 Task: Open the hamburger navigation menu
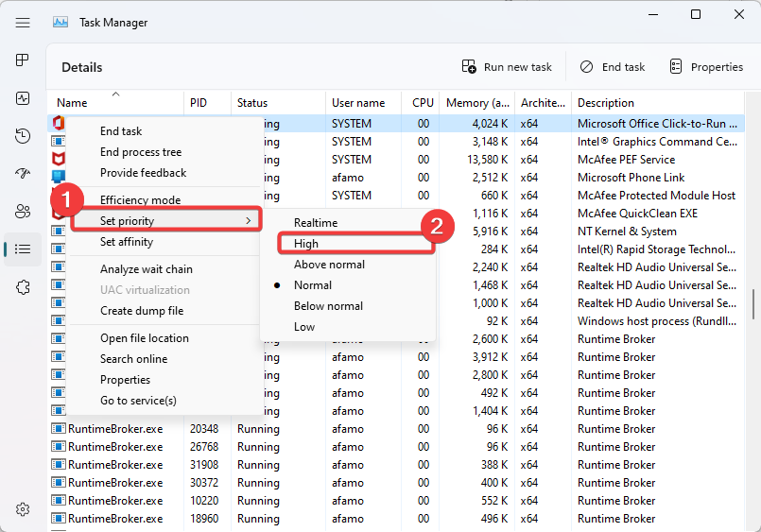click(x=23, y=23)
